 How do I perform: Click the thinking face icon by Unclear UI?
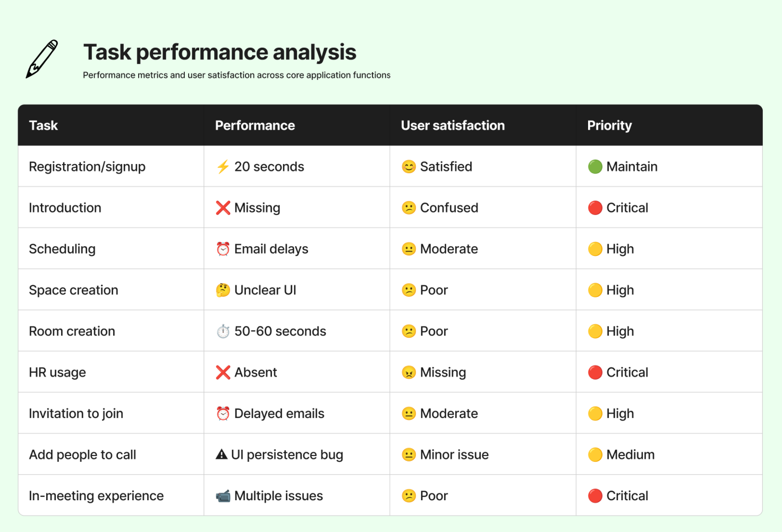[x=223, y=290]
